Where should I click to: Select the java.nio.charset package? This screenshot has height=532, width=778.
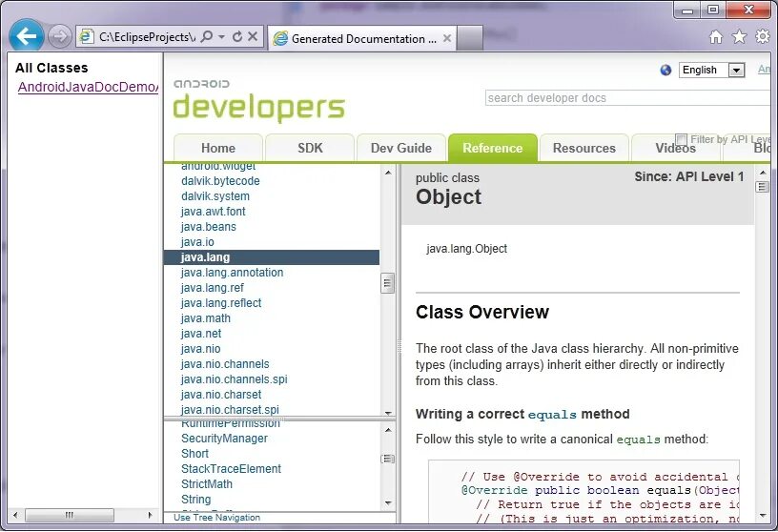coord(221,395)
